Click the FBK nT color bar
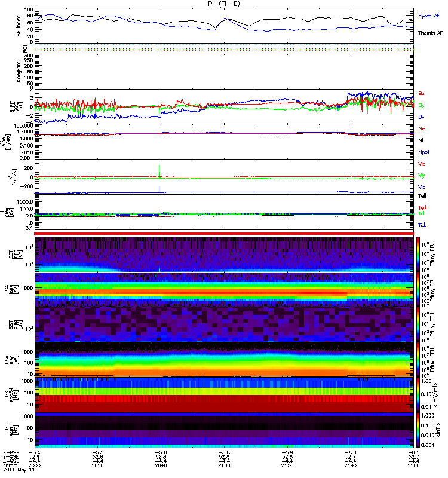This screenshot has width=448, height=478. tap(418, 430)
